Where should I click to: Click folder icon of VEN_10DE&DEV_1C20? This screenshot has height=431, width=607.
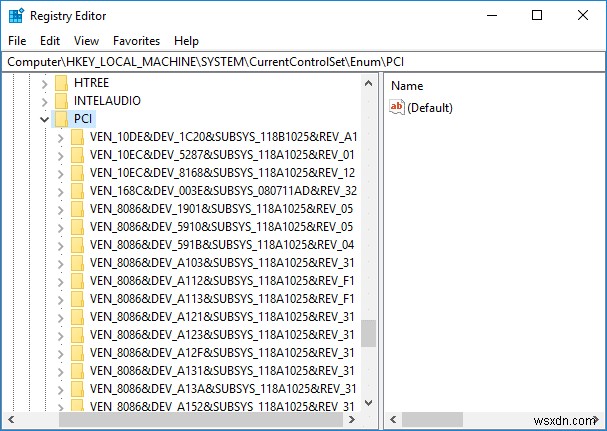(x=77, y=137)
